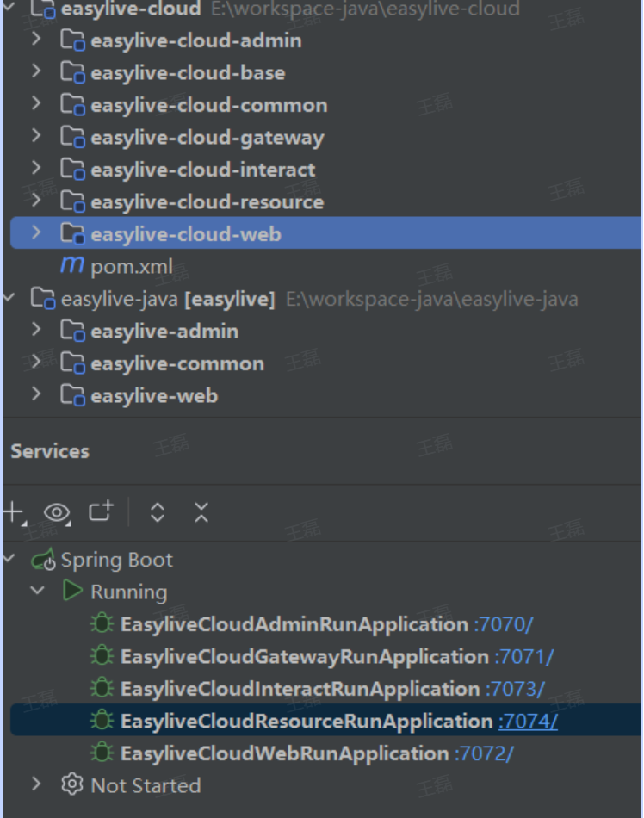The image size is (644, 818).
Task: Open the :7074/ port link
Action: click(528, 722)
